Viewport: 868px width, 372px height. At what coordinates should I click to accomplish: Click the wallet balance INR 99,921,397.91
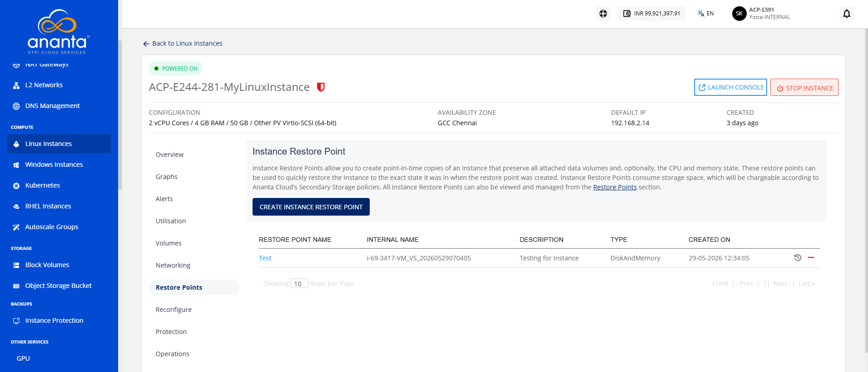click(x=651, y=14)
